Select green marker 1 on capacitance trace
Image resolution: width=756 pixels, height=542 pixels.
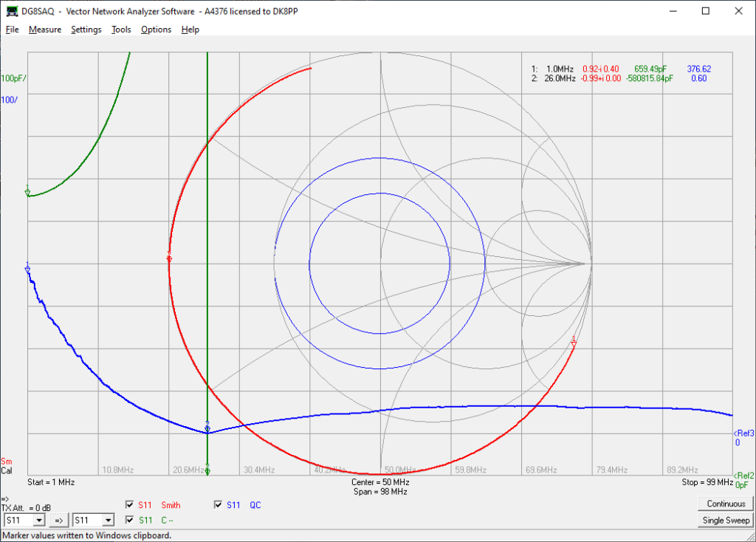point(27,192)
